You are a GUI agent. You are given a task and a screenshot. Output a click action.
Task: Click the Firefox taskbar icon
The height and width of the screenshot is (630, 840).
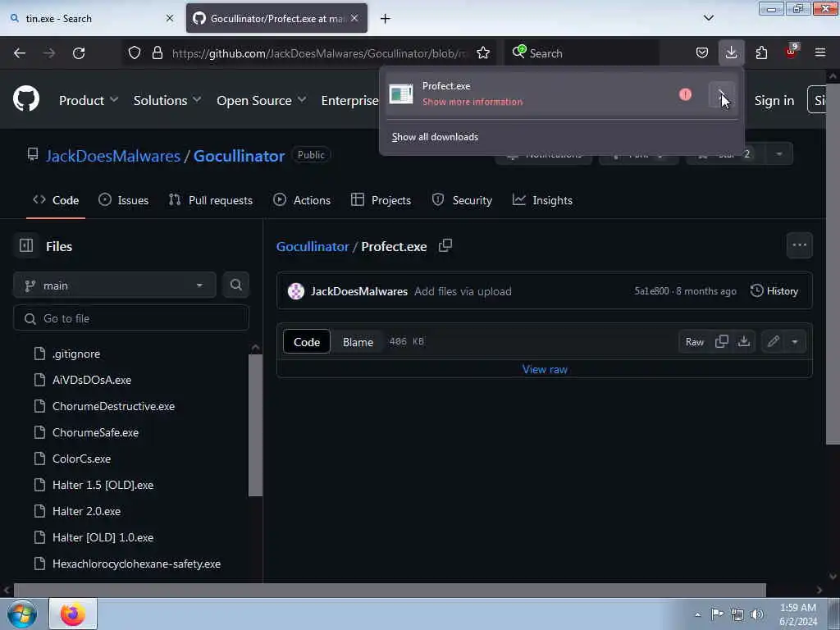click(x=73, y=614)
